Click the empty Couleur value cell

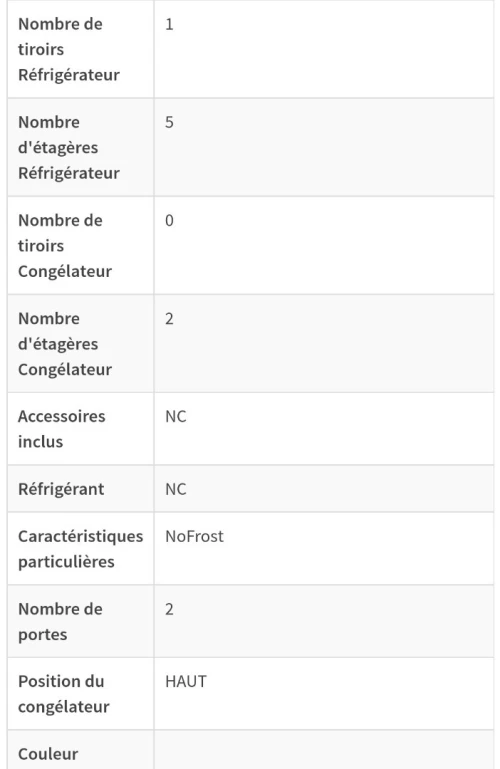324,750
